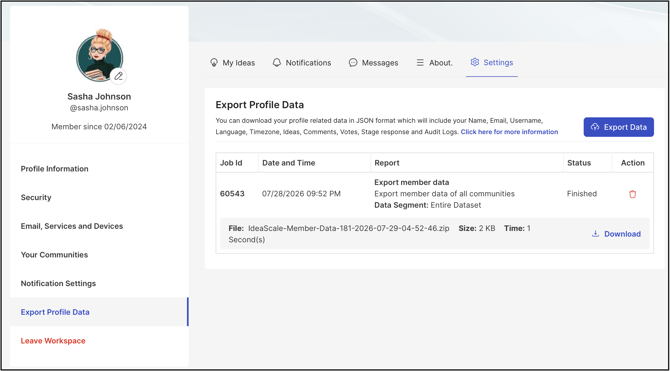Go to Security settings section
670x371 pixels.
coord(36,197)
